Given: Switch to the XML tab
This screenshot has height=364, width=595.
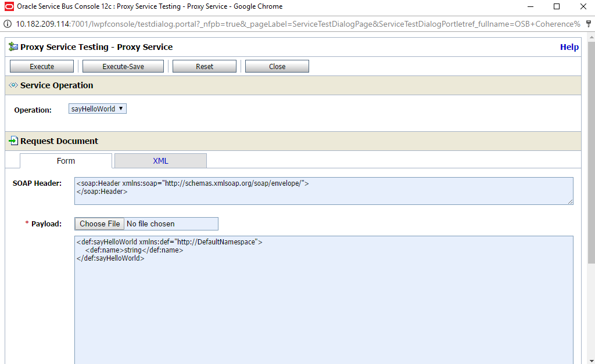Looking at the screenshot, I should coord(160,161).
